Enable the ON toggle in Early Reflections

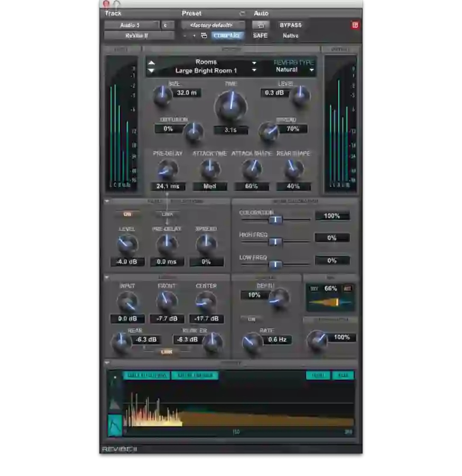[127, 214]
